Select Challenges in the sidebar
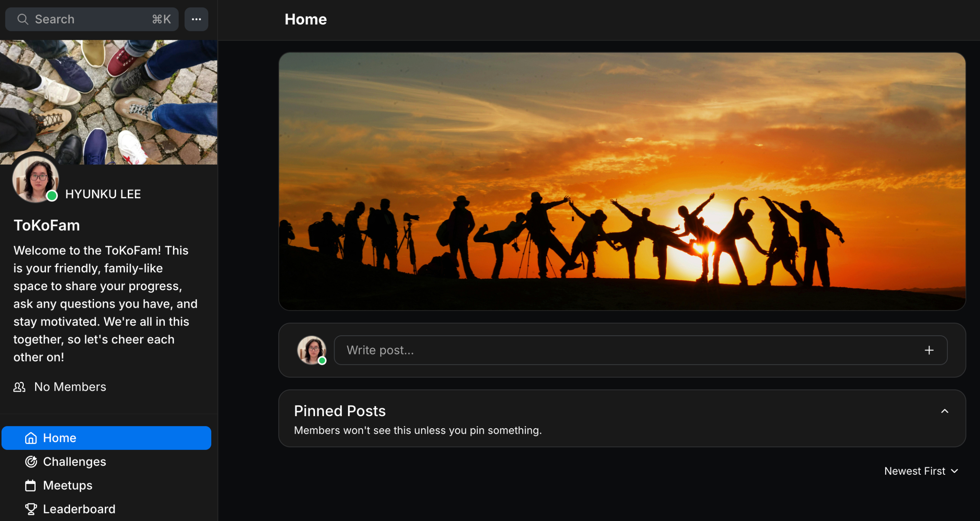 [75, 461]
